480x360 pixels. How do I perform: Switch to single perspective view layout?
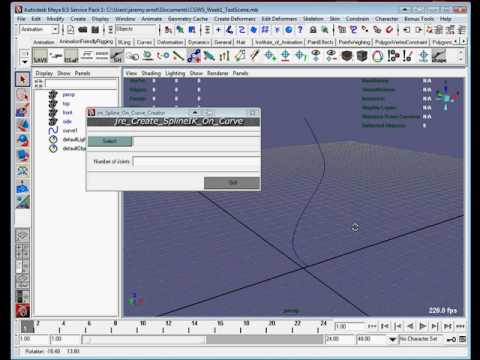[22, 236]
